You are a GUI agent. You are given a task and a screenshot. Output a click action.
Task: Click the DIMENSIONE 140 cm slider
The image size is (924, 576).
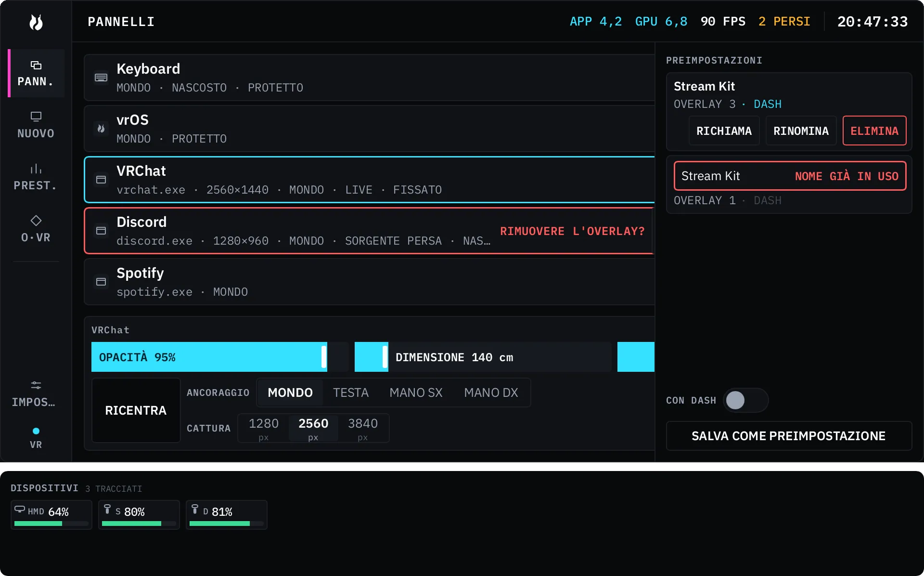[x=483, y=357]
